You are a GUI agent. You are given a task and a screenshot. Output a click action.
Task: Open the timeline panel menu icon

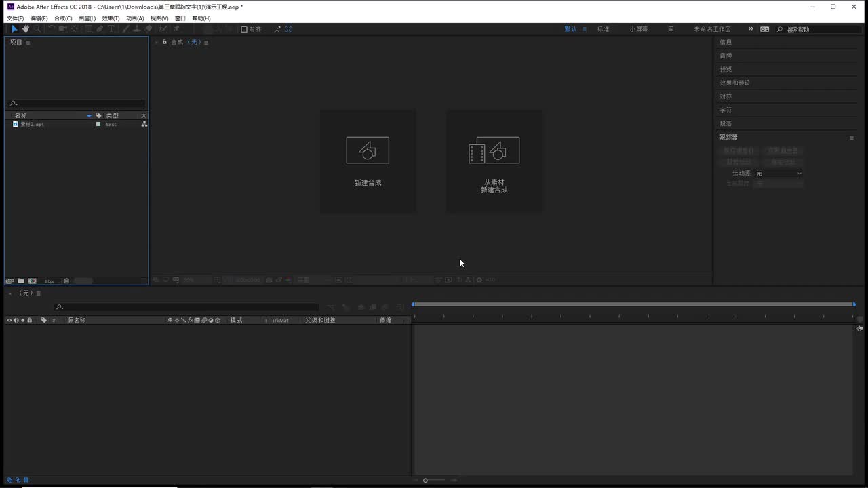pos(39,293)
